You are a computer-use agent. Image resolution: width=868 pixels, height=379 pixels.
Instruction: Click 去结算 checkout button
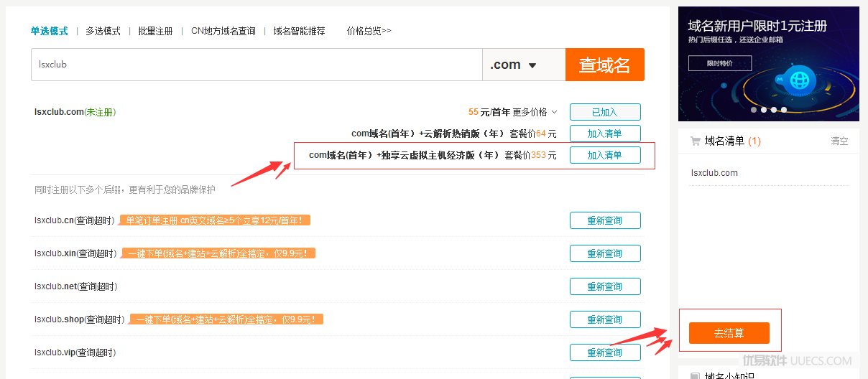[729, 333]
